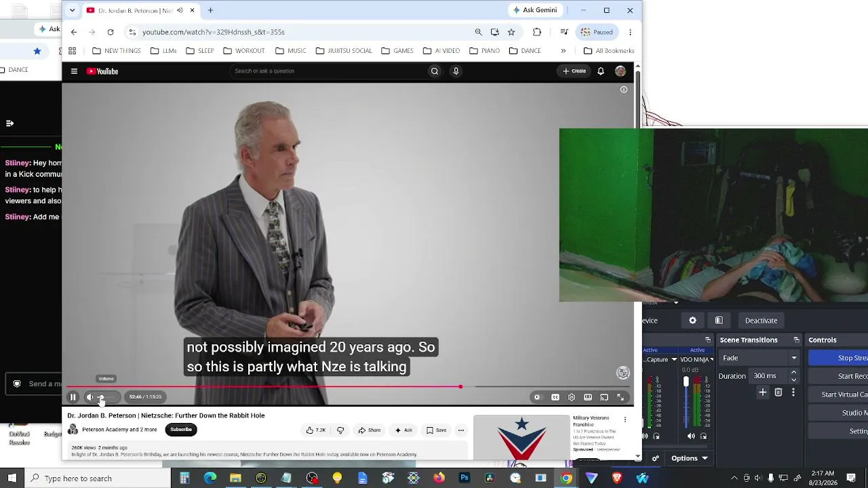This screenshot has width=868, height=488.
Task: Open Chrome extensions puzzle icon
Action: tap(537, 32)
